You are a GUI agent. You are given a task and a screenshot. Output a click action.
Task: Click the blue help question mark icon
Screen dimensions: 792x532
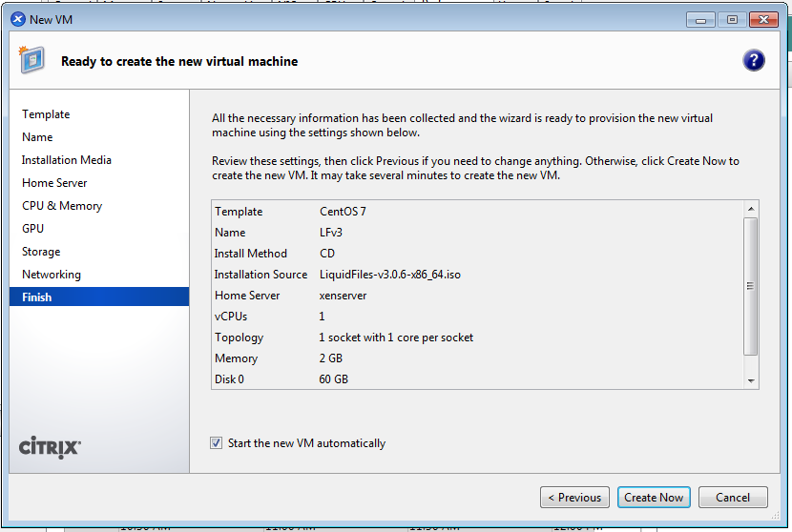click(x=753, y=61)
